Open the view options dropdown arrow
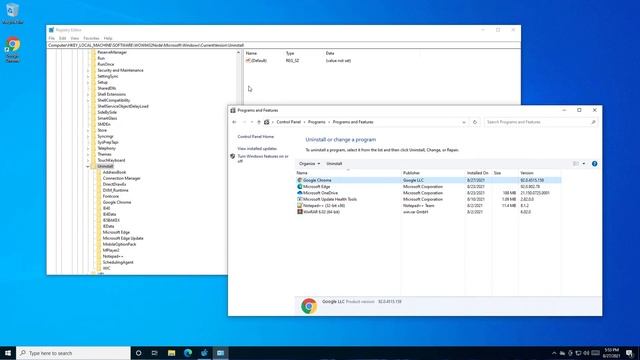640x360 pixels. coord(584,164)
